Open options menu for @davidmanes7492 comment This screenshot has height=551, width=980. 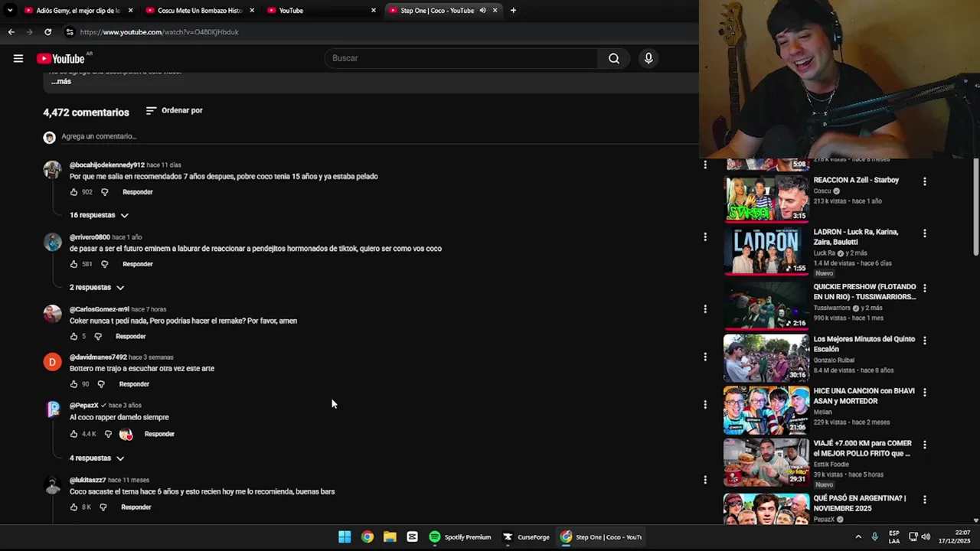[x=705, y=357]
